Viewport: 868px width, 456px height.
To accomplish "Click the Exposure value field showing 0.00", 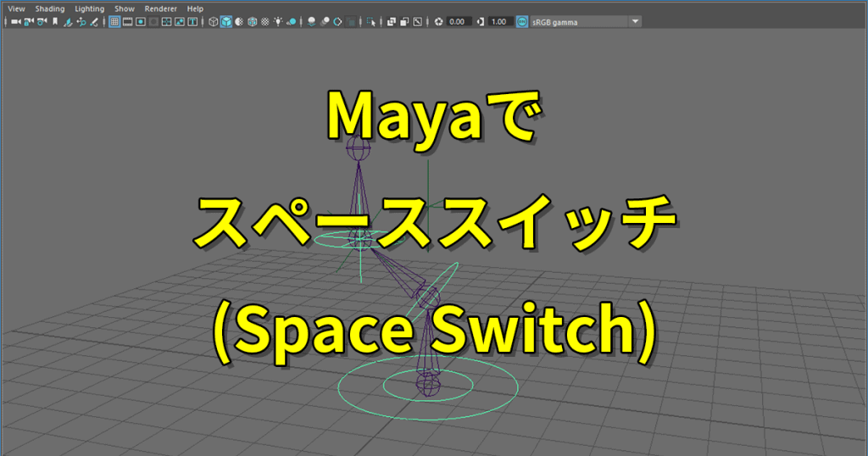I will [459, 21].
